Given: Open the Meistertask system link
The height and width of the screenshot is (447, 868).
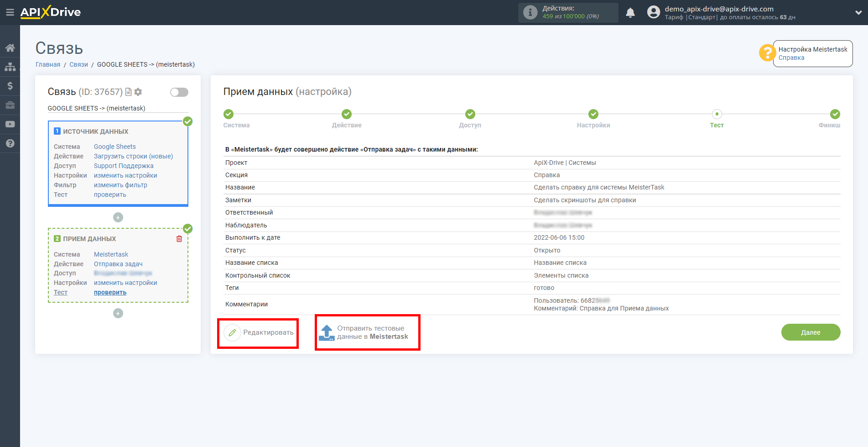Looking at the screenshot, I should click(111, 254).
